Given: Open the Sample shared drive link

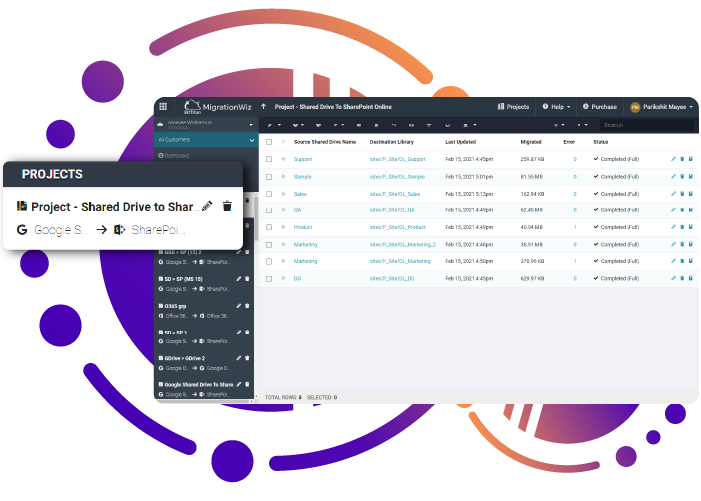Looking at the screenshot, I should click(302, 177).
